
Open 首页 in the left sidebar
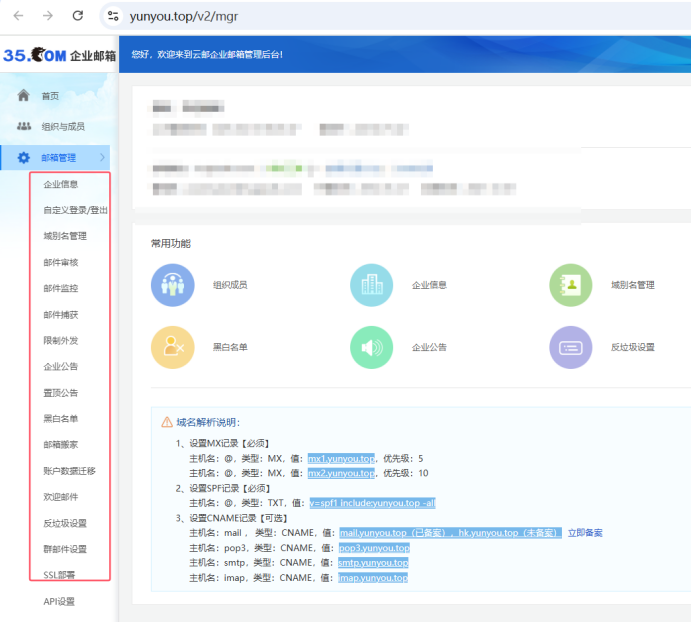click(x=50, y=96)
